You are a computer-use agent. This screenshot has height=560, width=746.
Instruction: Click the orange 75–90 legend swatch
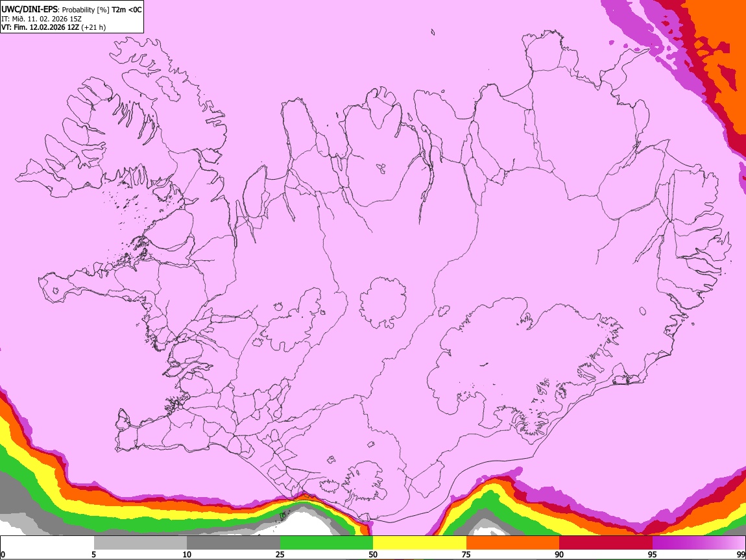tap(513, 542)
